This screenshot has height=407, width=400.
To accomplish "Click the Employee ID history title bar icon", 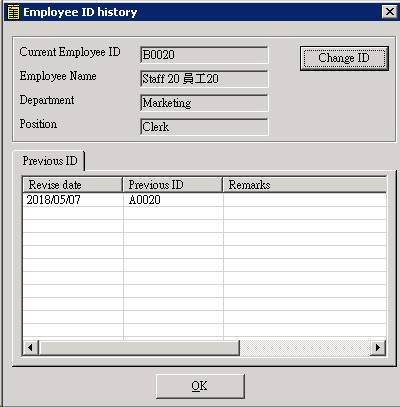I will 13,12.
